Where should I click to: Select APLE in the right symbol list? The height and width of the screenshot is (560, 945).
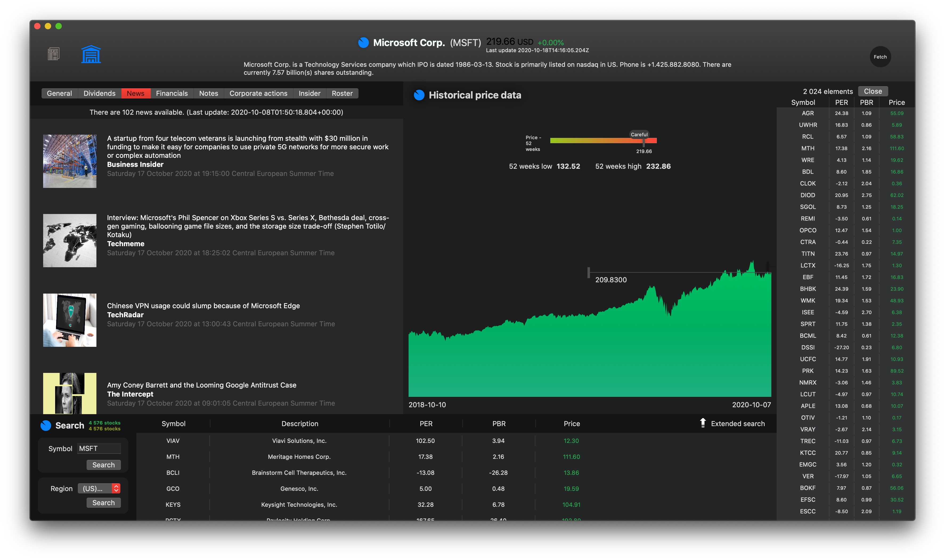pyautogui.click(x=846, y=406)
